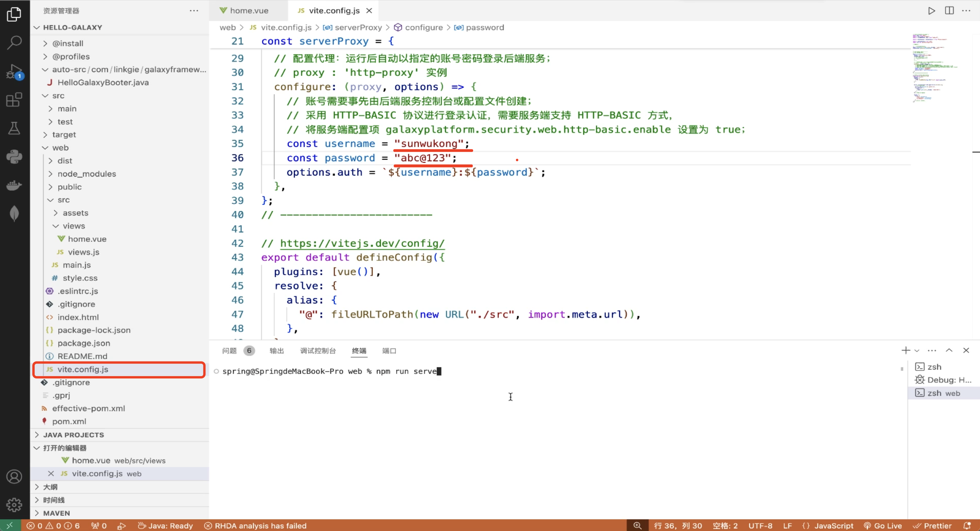Open the Testing flask view
This screenshot has width=980, height=531.
click(14, 128)
